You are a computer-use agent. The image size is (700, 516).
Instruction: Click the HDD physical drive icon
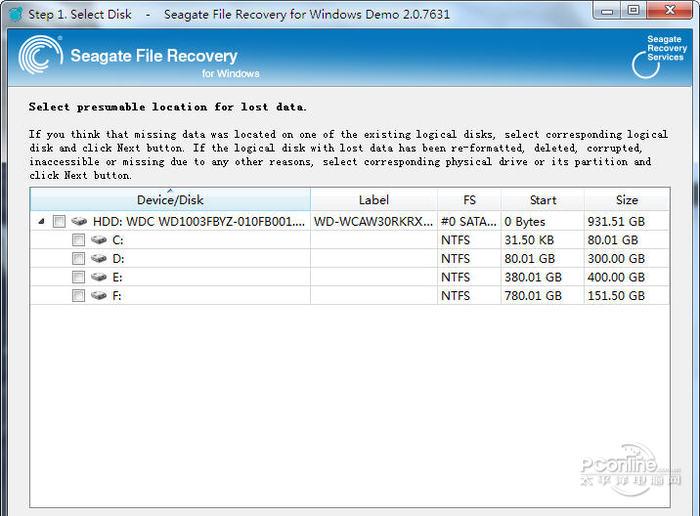pyautogui.click(x=79, y=221)
